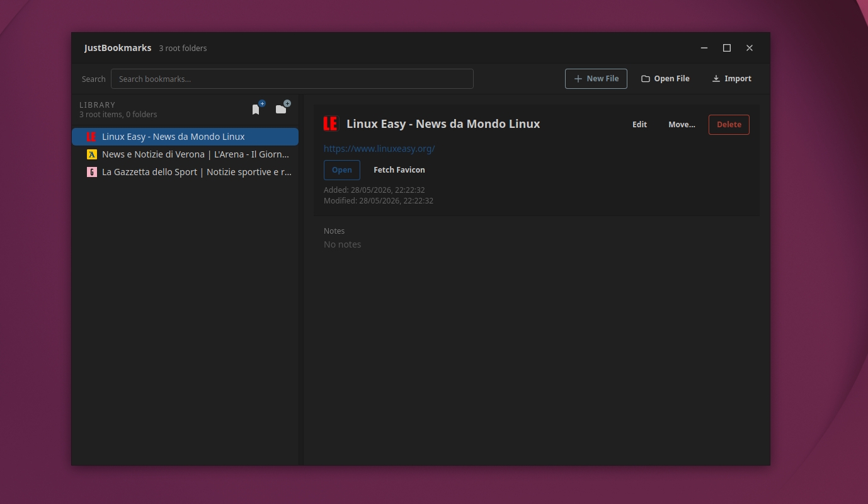Create a new file with New File
868x504 pixels.
pos(596,79)
